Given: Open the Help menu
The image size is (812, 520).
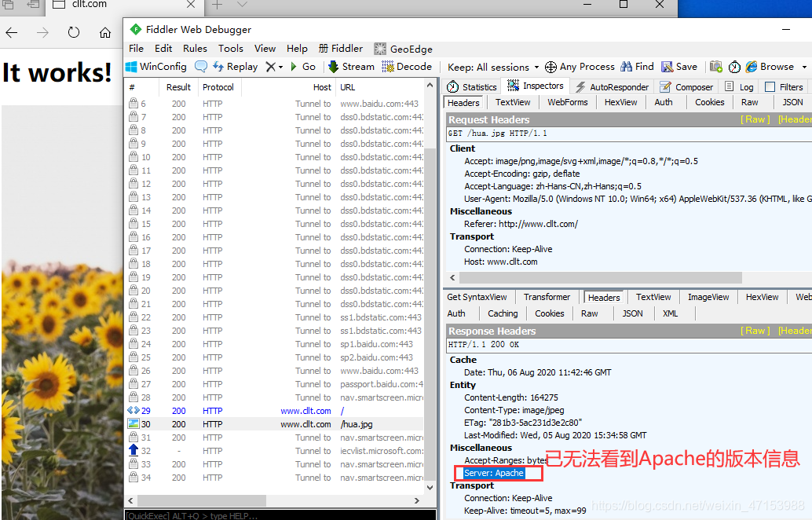Looking at the screenshot, I should (297, 49).
